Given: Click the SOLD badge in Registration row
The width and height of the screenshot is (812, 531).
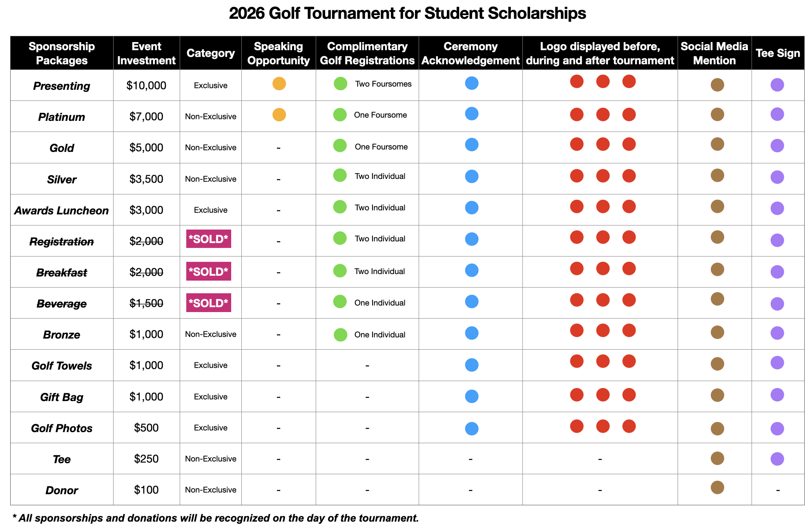Looking at the screenshot, I should click(x=209, y=239).
